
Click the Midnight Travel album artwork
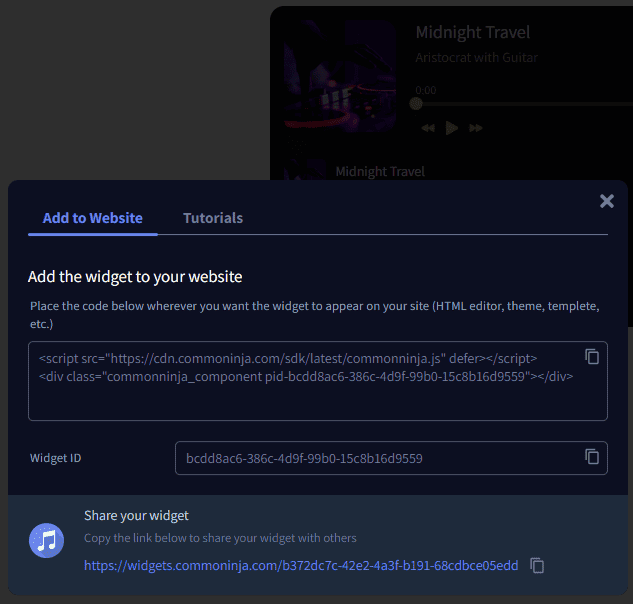coord(340,76)
